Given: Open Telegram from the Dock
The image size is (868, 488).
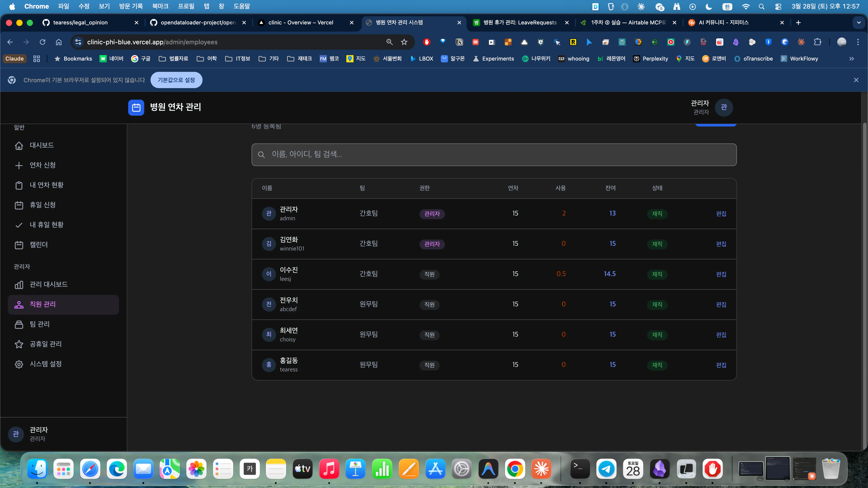Looking at the screenshot, I should tap(606, 469).
